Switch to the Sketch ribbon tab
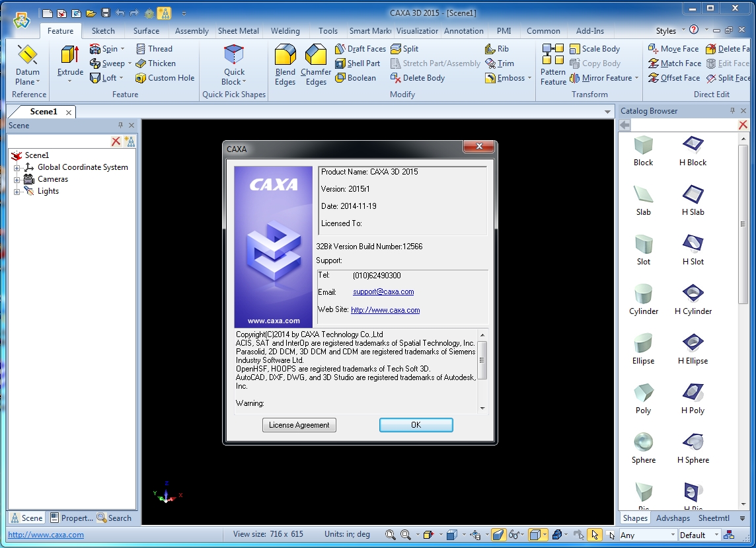Image resolution: width=756 pixels, height=548 pixels. 103,31
